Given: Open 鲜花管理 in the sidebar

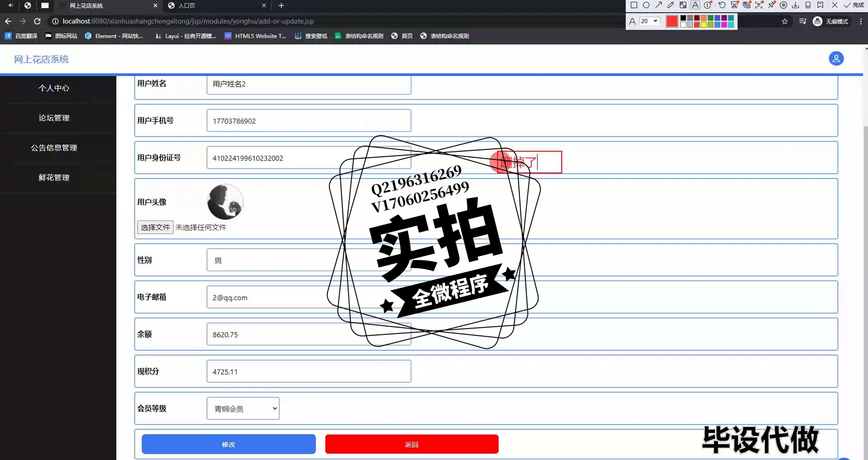Looking at the screenshot, I should [54, 178].
